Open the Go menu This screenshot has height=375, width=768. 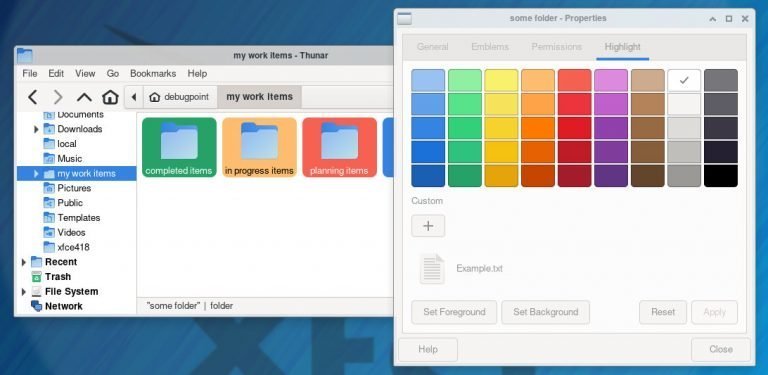coord(113,73)
